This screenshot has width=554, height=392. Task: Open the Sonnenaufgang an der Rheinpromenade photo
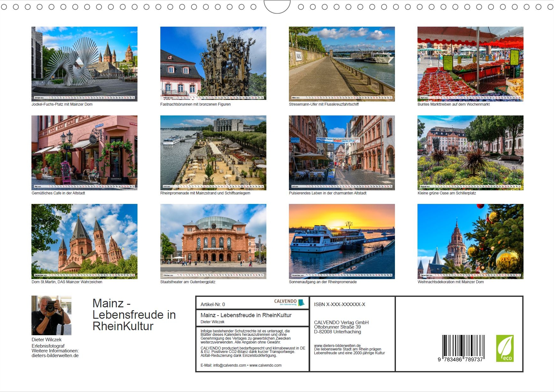point(342,241)
